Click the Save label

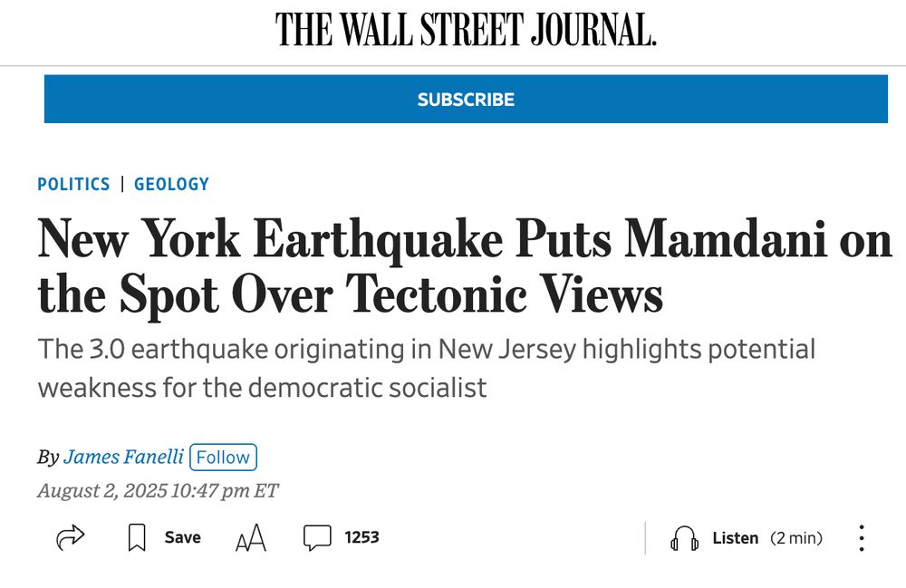click(x=183, y=537)
